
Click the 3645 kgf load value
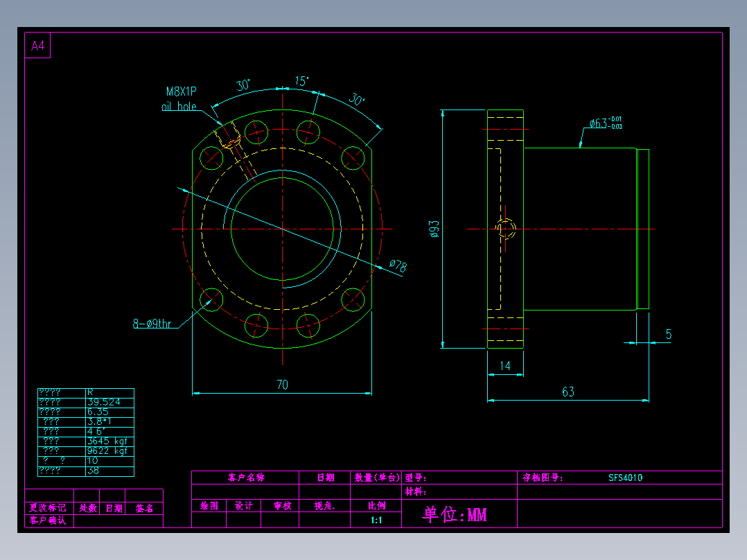click(107, 441)
